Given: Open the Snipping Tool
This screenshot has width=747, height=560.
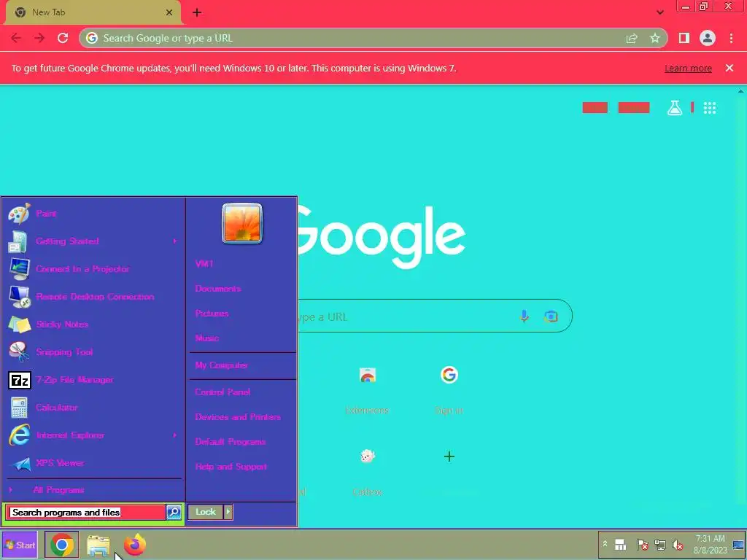Looking at the screenshot, I should 93,352.
